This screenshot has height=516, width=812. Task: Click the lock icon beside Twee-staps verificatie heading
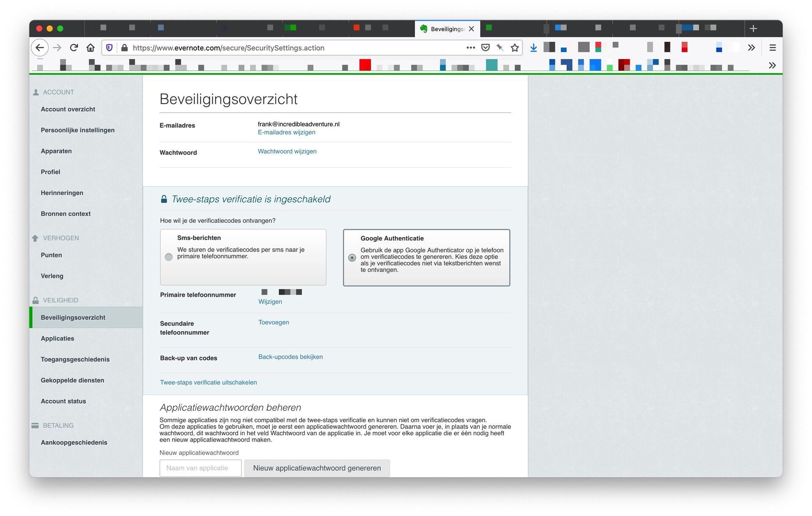(164, 199)
